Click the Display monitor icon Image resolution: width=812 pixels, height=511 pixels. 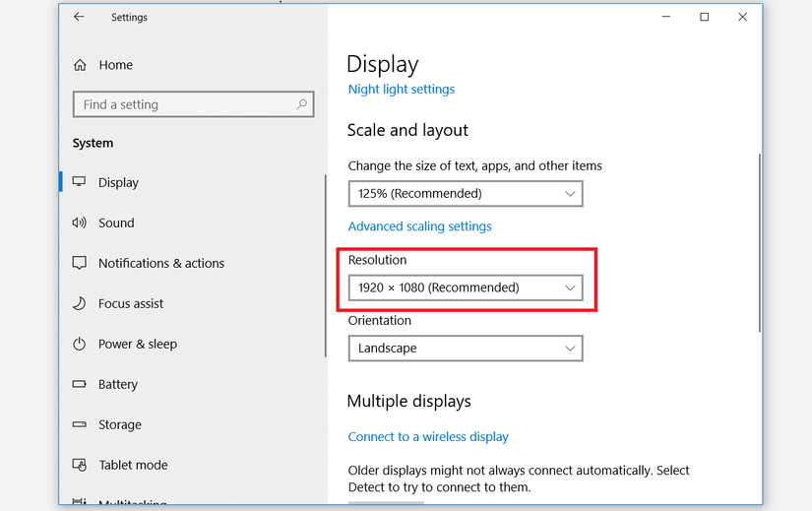[80, 181]
